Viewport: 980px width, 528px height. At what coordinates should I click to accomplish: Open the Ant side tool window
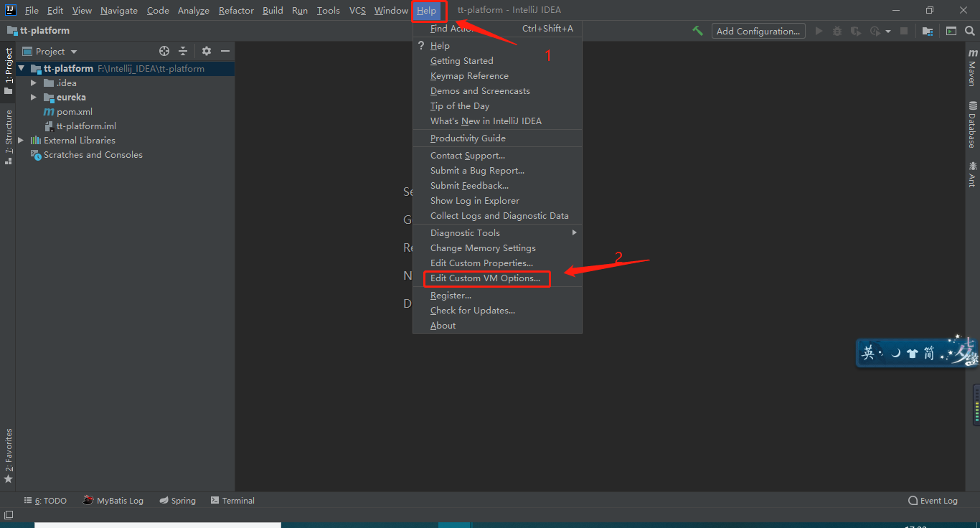972,174
